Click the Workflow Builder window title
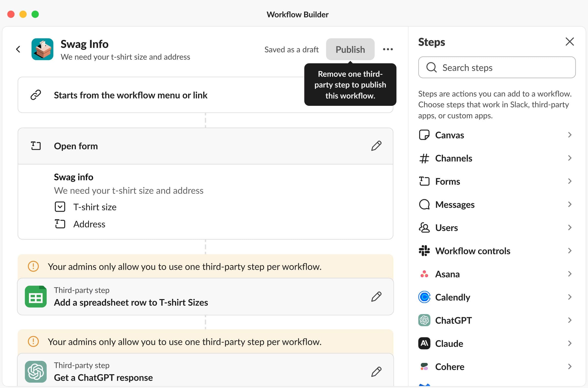Viewport: 588px width, 388px height. pos(297,15)
